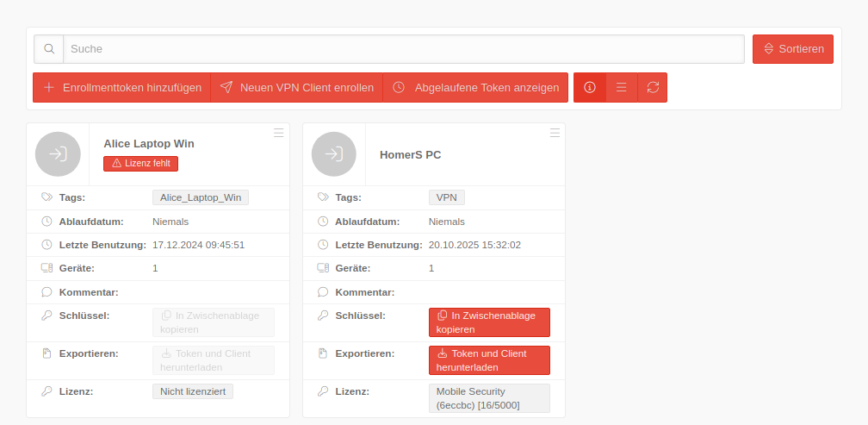The image size is (868, 425).
Task: Click the HomerS PC avatar icon
Action: (x=334, y=154)
